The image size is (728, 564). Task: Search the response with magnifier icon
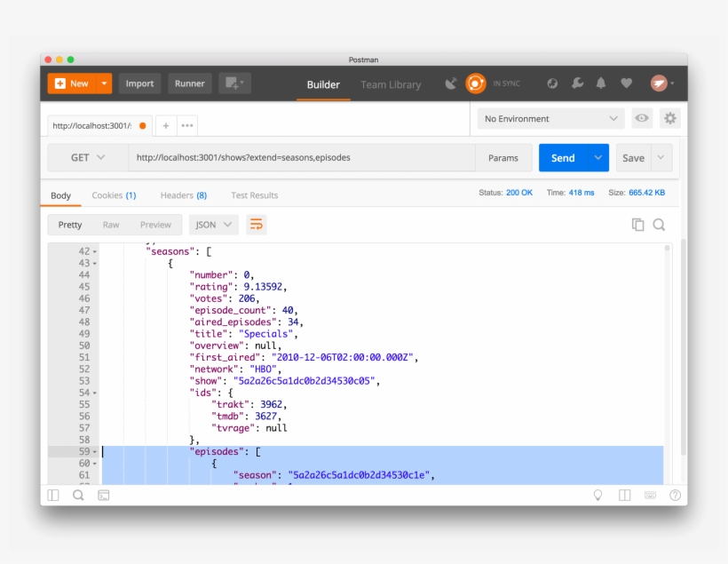659,225
